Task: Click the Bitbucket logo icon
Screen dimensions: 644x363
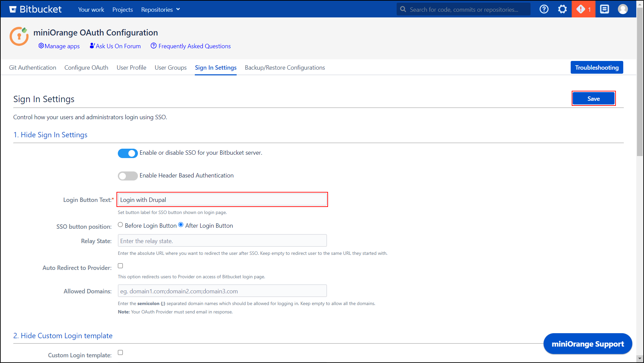Action: pyautogui.click(x=13, y=9)
